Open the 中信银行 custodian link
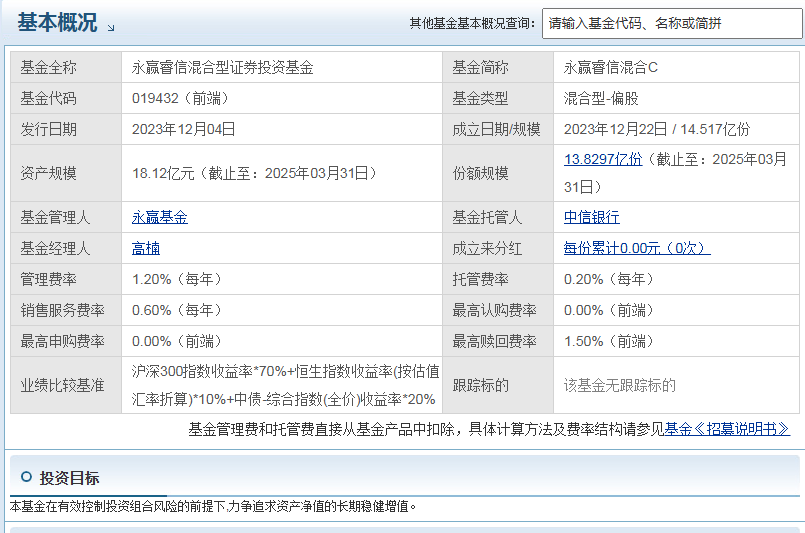Screen dimensions: 805x533 pos(591,217)
